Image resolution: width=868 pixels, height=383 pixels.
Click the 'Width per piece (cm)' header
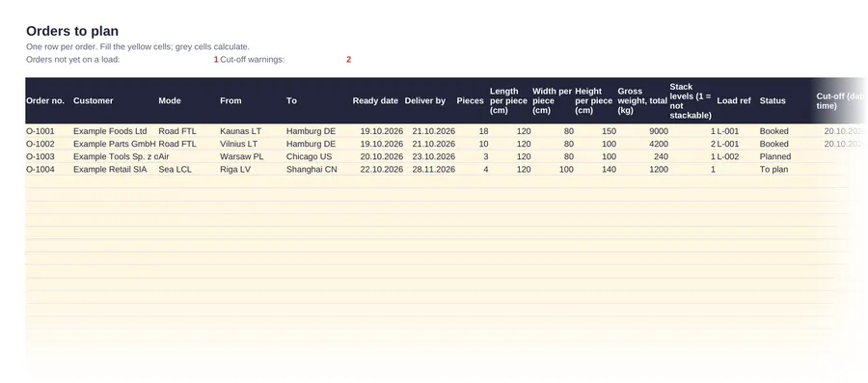pos(552,100)
